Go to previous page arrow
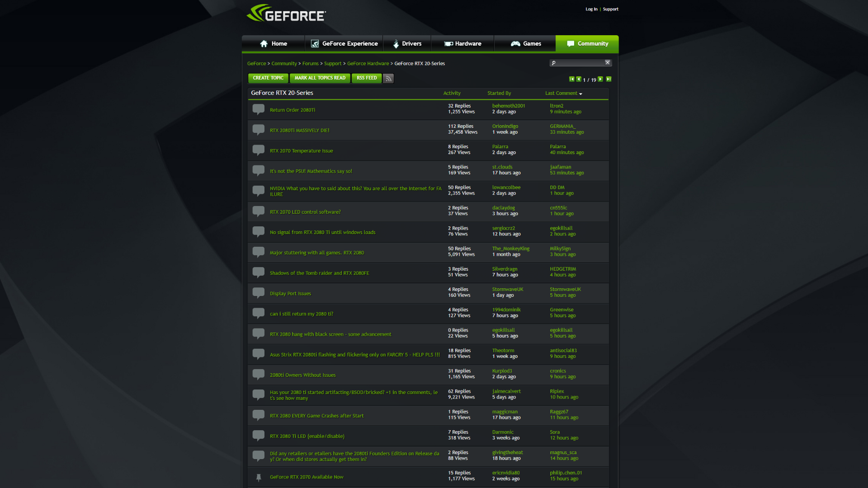 [579, 79]
